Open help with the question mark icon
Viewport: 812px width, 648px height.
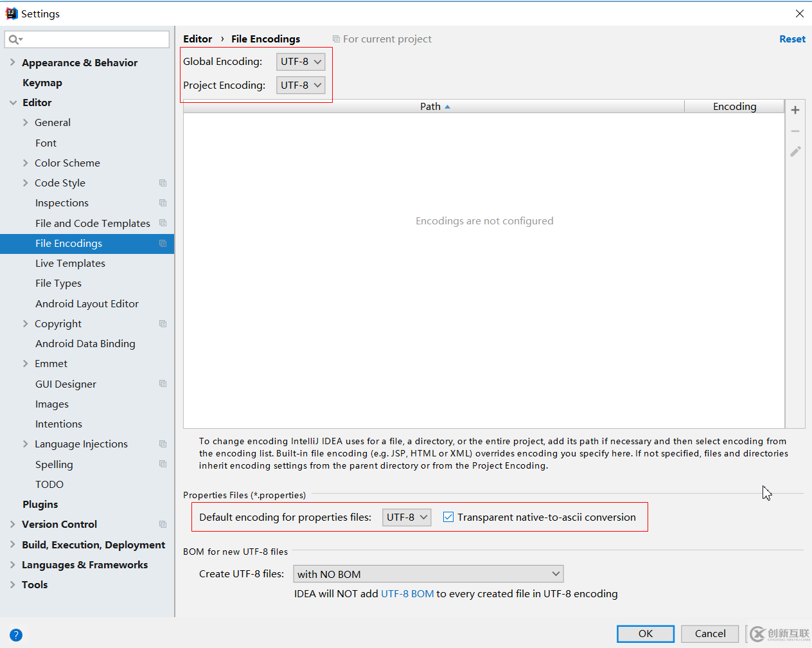point(16,635)
